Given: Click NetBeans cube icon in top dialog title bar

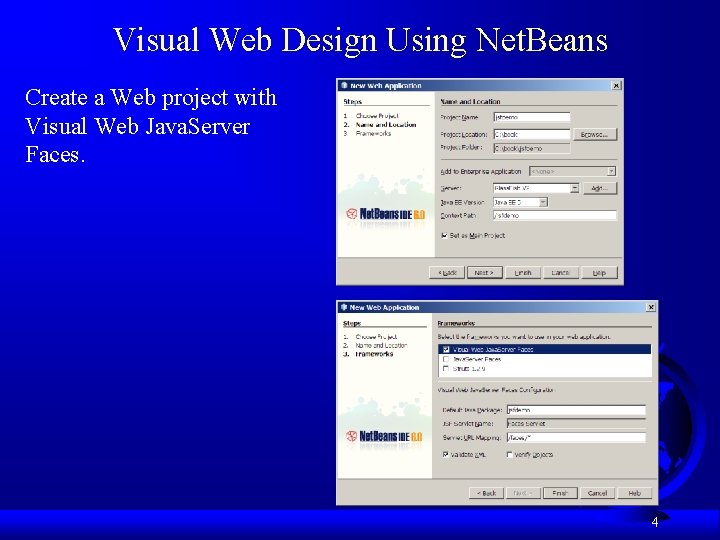Looking at the screenshot, I should tap(344, 85).
